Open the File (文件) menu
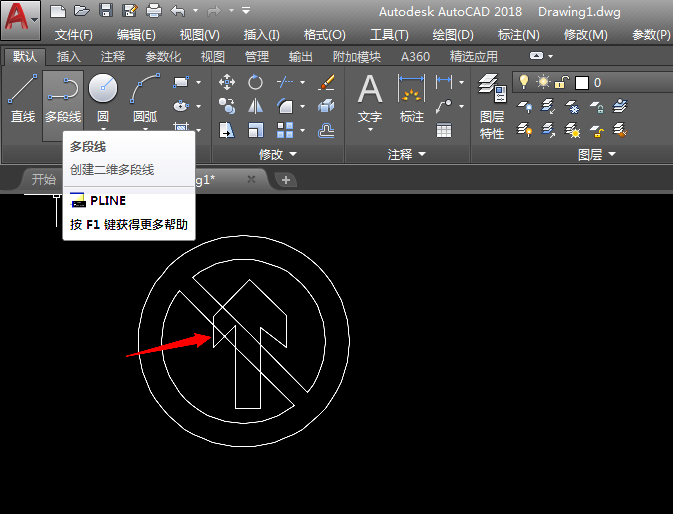This screenshot has width=673, height=514. coord(74,35)
